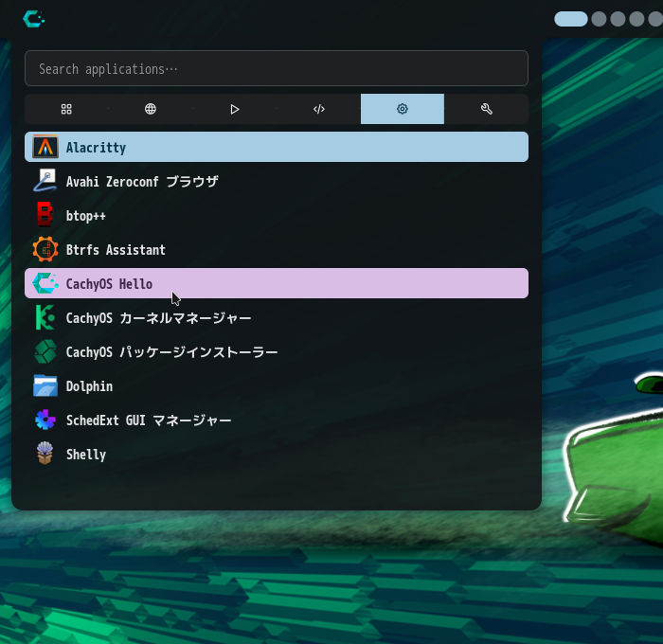This screenshot has height=644, width=663.
Task: Click the CachyOS Hello logo icon
Action: [45, 283]
